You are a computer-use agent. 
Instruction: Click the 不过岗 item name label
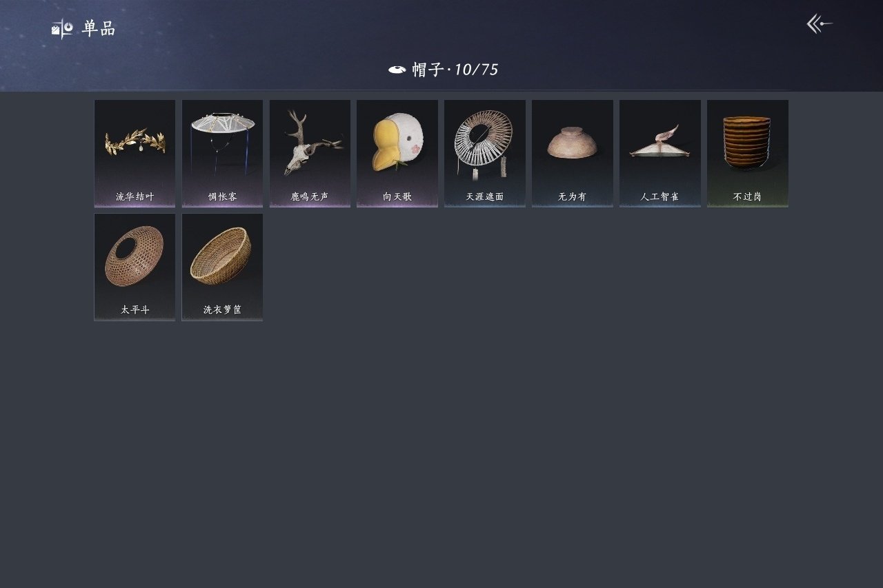click(748, 197)
